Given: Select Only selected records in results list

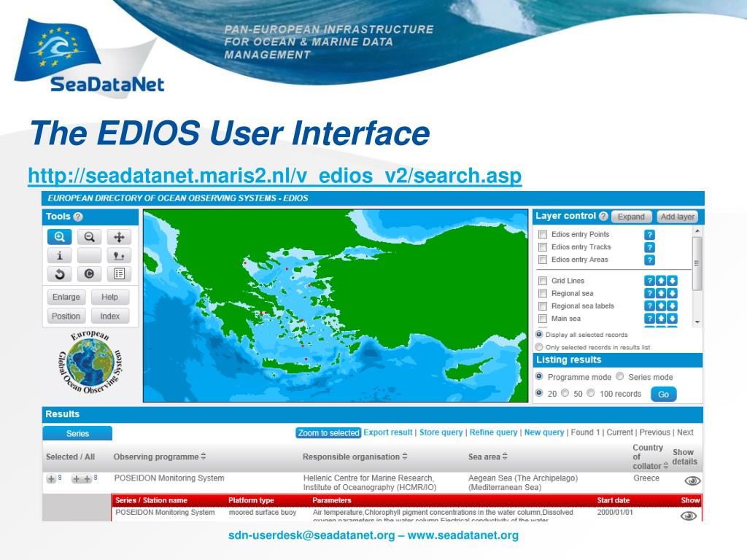Looking at the screenshot, I should (539, 347).
